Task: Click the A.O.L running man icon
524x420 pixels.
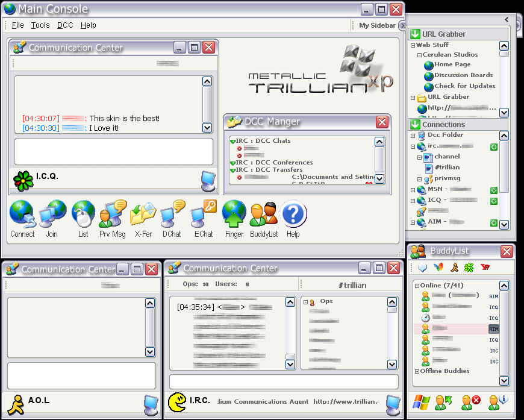Action: pos(16,404)
